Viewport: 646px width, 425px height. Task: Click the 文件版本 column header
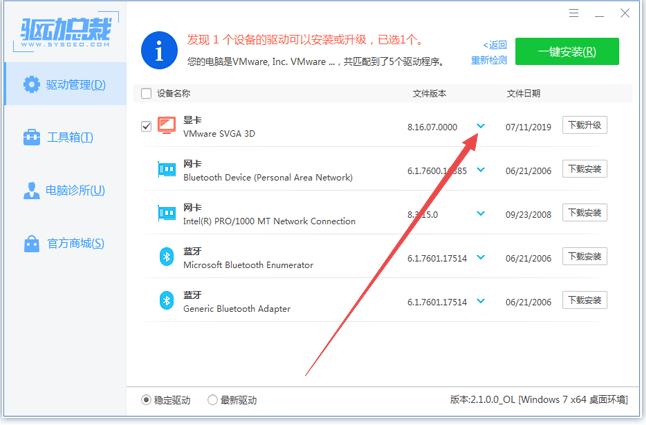[429, 93]
